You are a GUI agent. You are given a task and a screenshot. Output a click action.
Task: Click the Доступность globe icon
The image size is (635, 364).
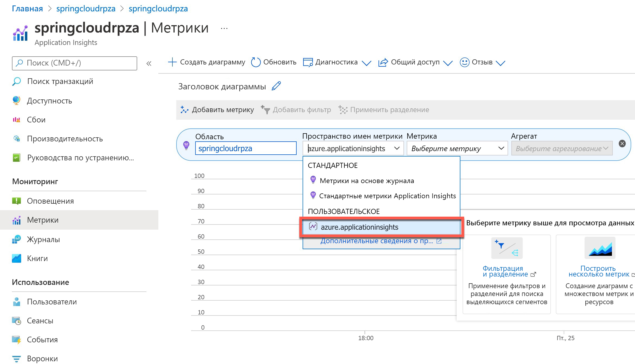coord(17,100)
